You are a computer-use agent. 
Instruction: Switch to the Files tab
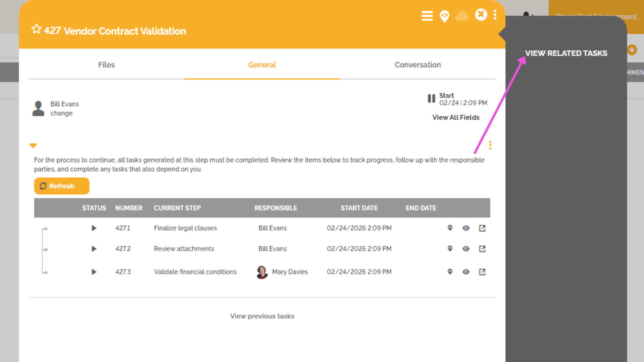(106, 65)
